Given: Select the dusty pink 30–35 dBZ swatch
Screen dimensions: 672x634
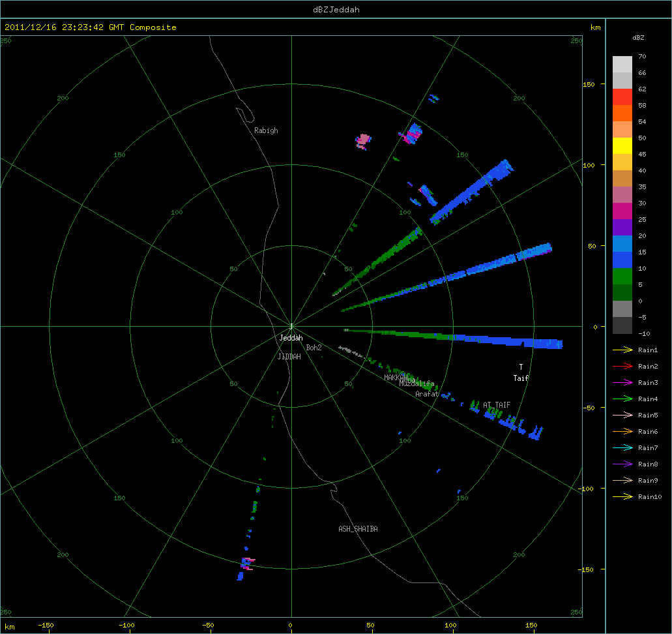Looking at the screenshot, I should pos(622,195).
